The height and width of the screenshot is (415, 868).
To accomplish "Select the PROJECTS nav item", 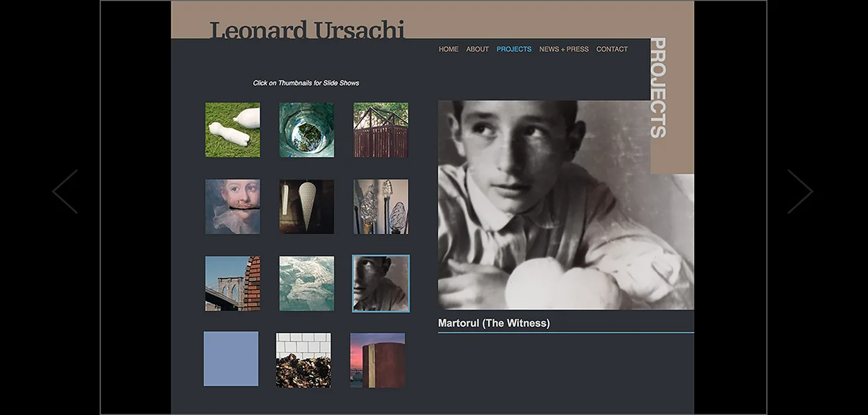I will click(x=514, y=49).
